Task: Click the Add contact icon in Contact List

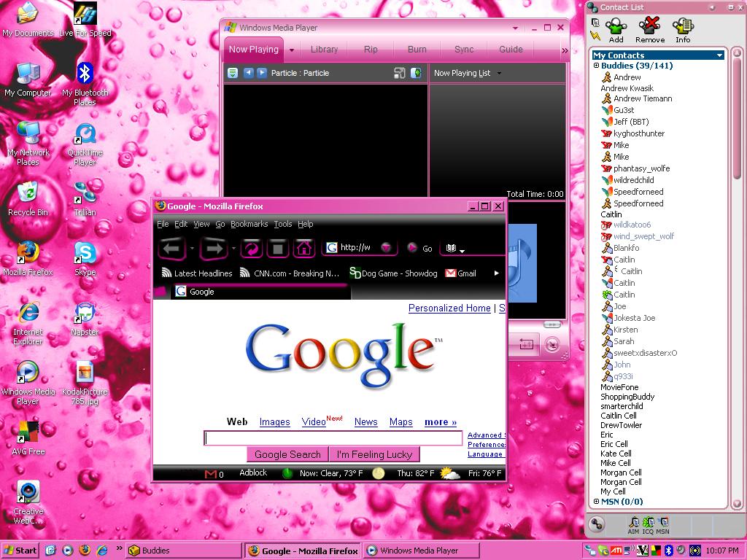Action: (x=616, y=30)
